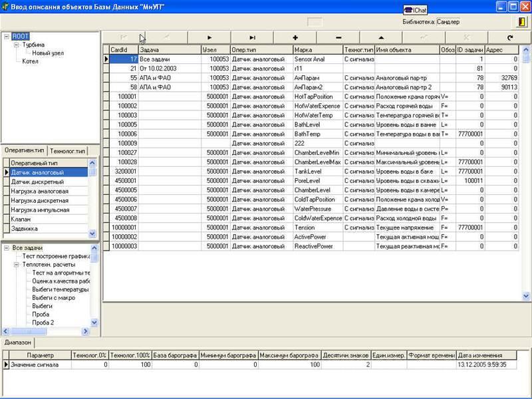This screenshot has height=399, width=532.
Task: Switch to the Технолог.тип tab
Action: click(x=67, y=151)
